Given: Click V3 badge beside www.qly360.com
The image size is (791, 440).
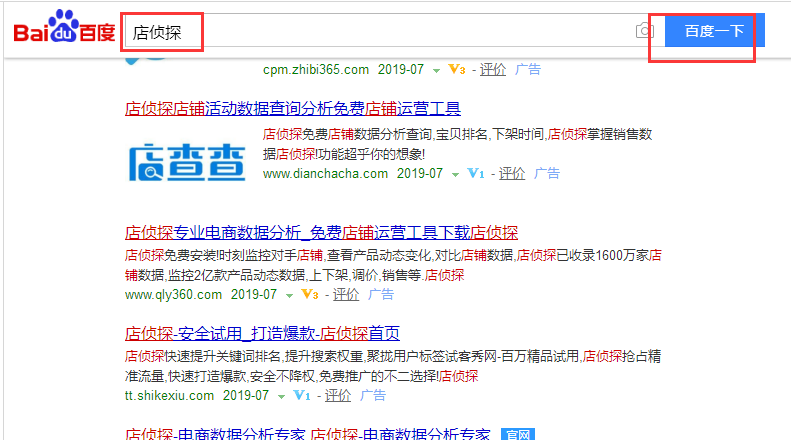Looking at the screenshot, I should click(x=310, y=295).
